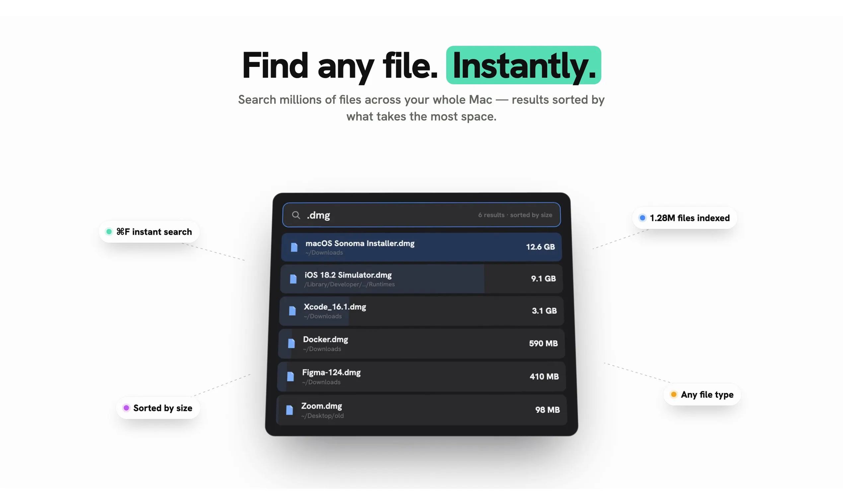Image resolution: width=843 pixels, height=504 pixels.
Task: Click the 3.1 GB size value
Action: (x=544, y=311)
